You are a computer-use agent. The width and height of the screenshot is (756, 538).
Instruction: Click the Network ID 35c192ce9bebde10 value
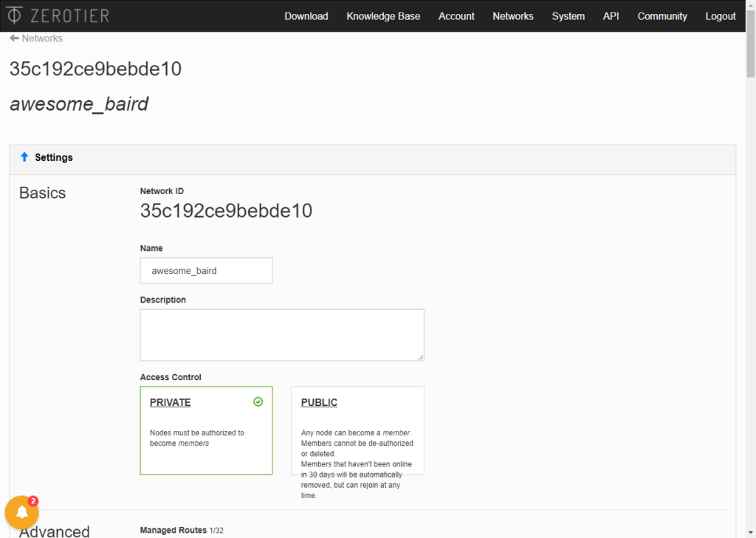(x=226, y=210)
